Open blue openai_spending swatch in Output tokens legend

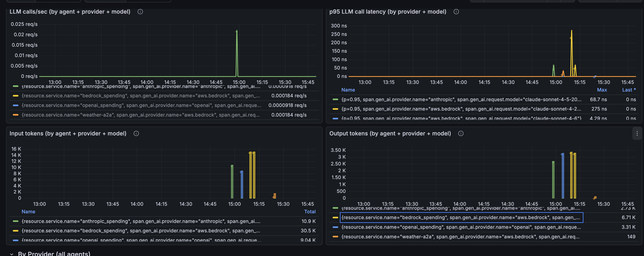[x=335, y=227]
